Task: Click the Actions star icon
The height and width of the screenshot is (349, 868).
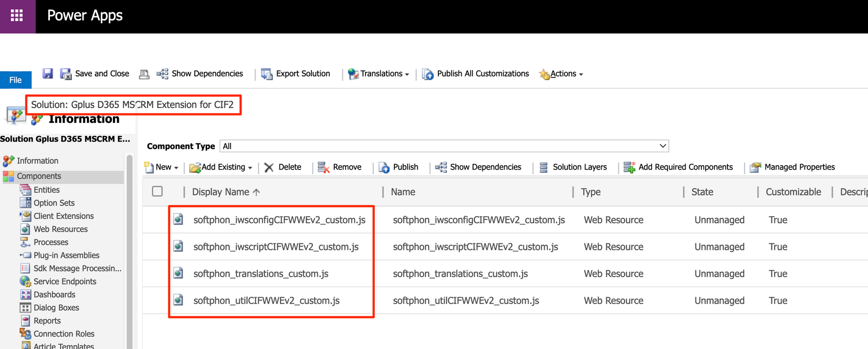Action: point(544,74)
